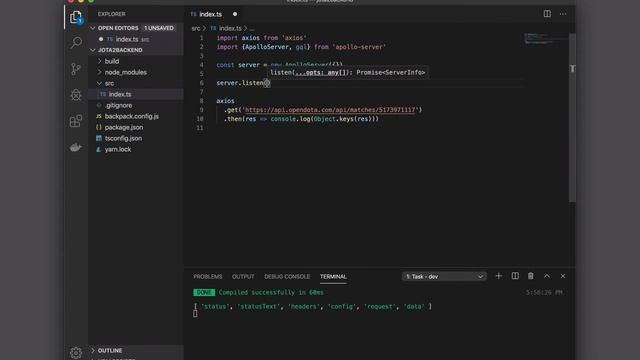Viewport: 640px width, 360px height.
Task: Open the opendota API URL link in code
Action: point(330,110)
